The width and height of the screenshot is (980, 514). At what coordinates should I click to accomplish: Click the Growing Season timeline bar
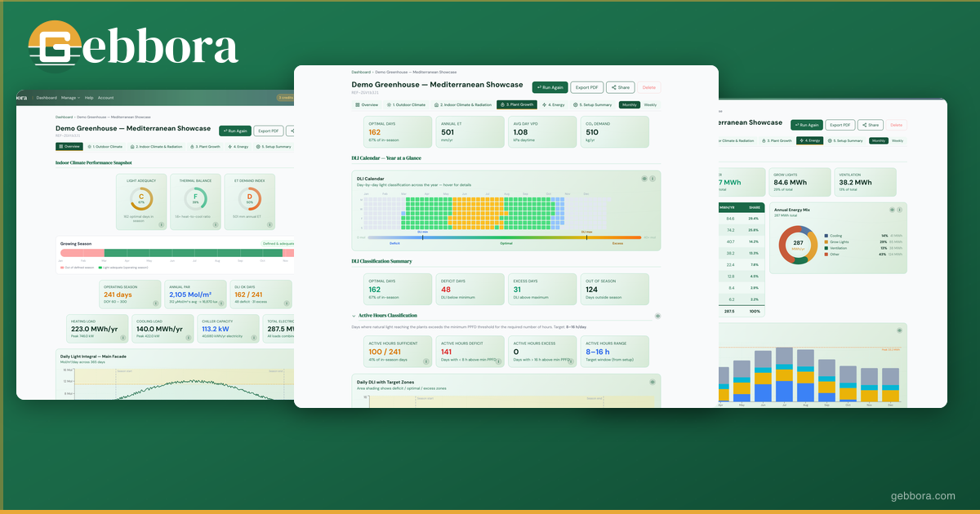(x=176, y=253)
